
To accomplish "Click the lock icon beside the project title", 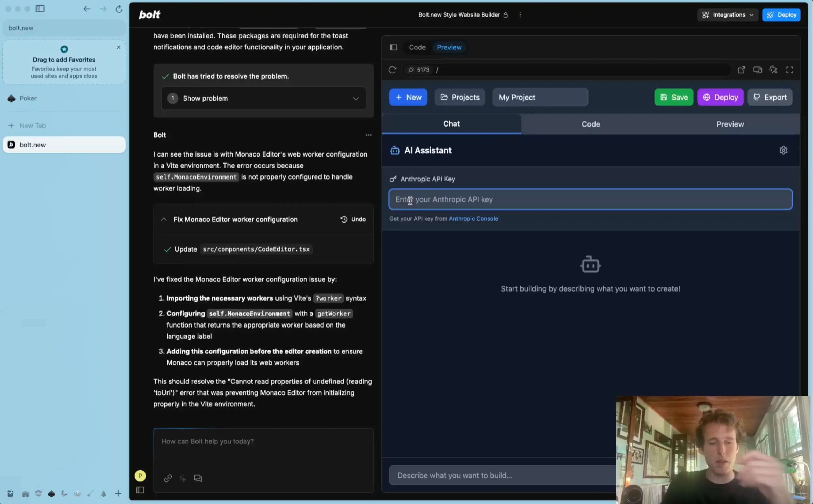I will [x=506, y=15].
